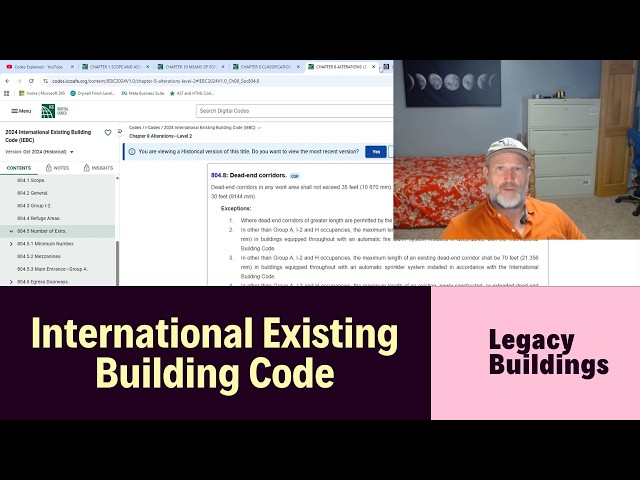Open the 804.8 section number link
This screenshot has width=640, height=480.
pos(219,176)
